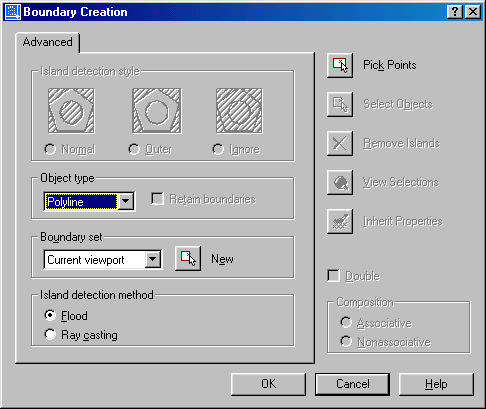
Task: Toggle the Retain boundaries checkbox
Action: tap(157, 199)
